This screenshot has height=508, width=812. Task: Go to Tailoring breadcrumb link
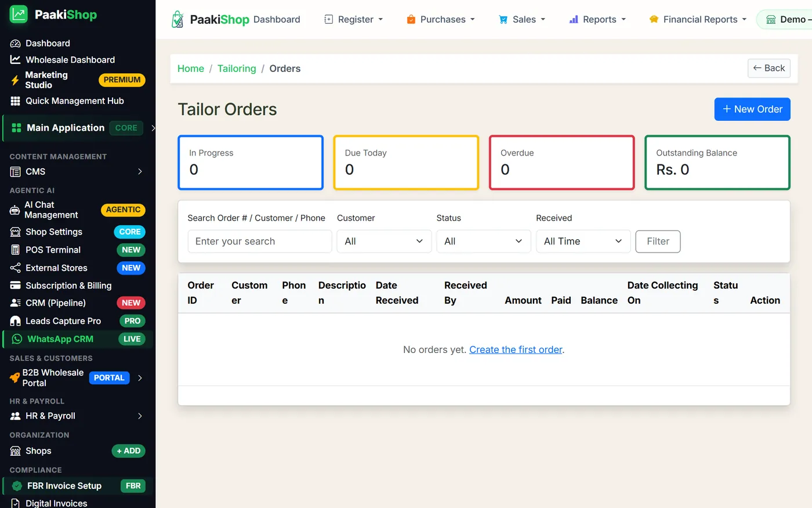point(237,69)
